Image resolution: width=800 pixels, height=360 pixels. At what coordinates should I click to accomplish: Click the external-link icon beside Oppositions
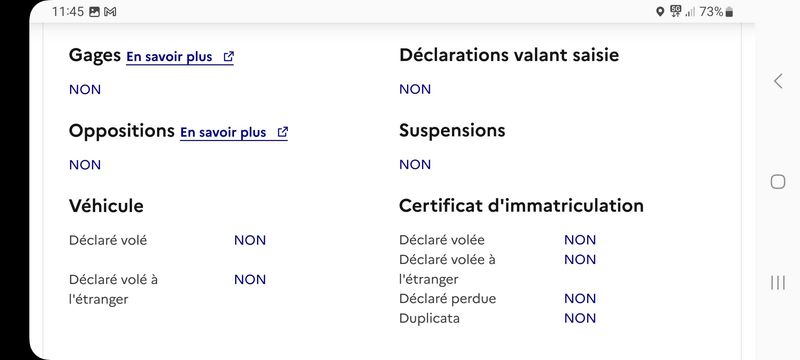pyautogui.click(x=283, y=132)
